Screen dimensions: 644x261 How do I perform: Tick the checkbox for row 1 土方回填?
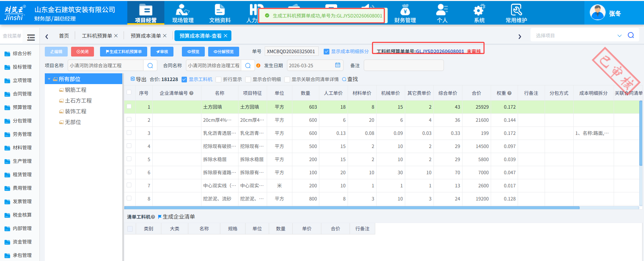[129, 107]
